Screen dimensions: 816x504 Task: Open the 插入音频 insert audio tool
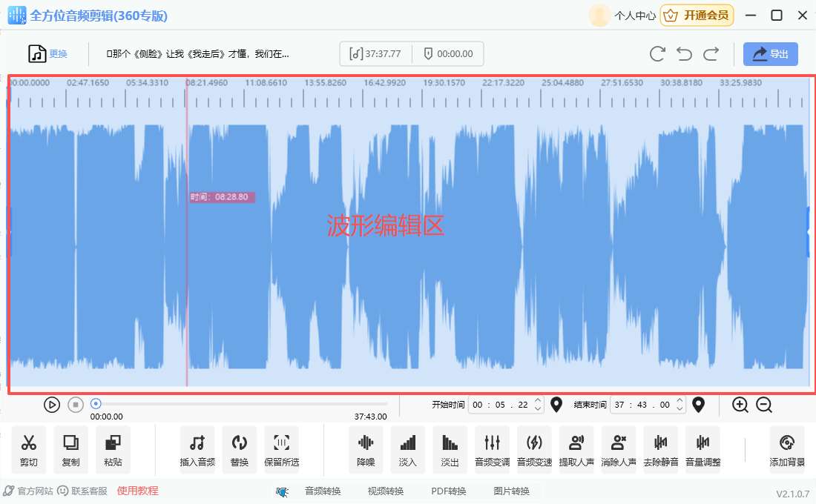point(197,449)
